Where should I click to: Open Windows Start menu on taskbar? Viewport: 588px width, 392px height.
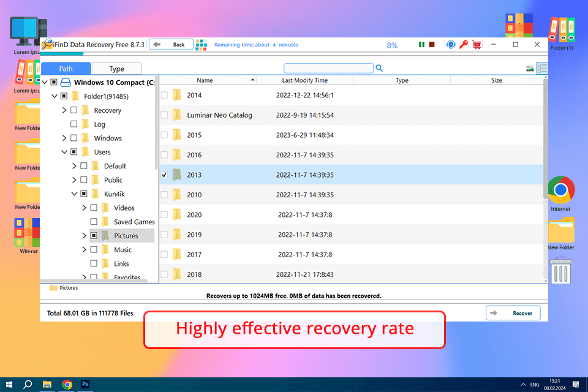9,385
